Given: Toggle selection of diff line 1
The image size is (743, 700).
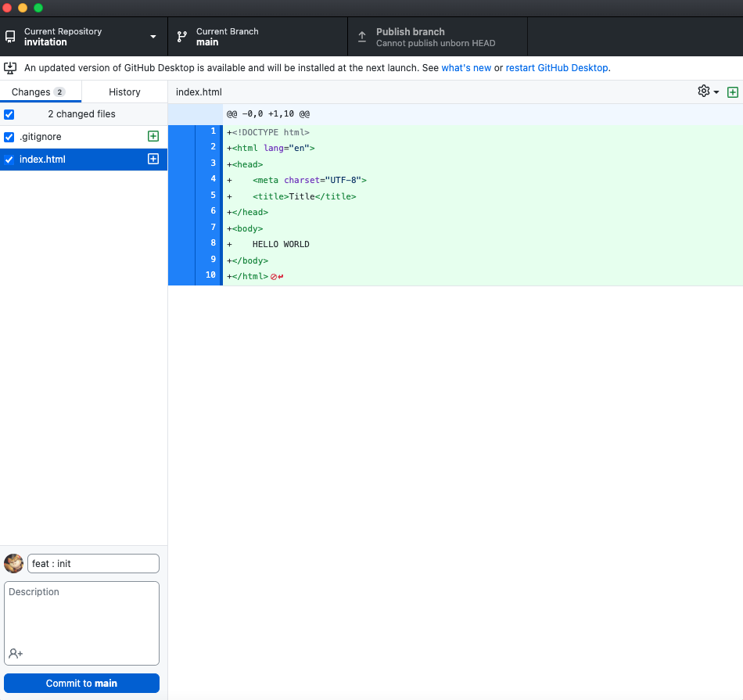Looking at the screenshot, I should (196, 131).
